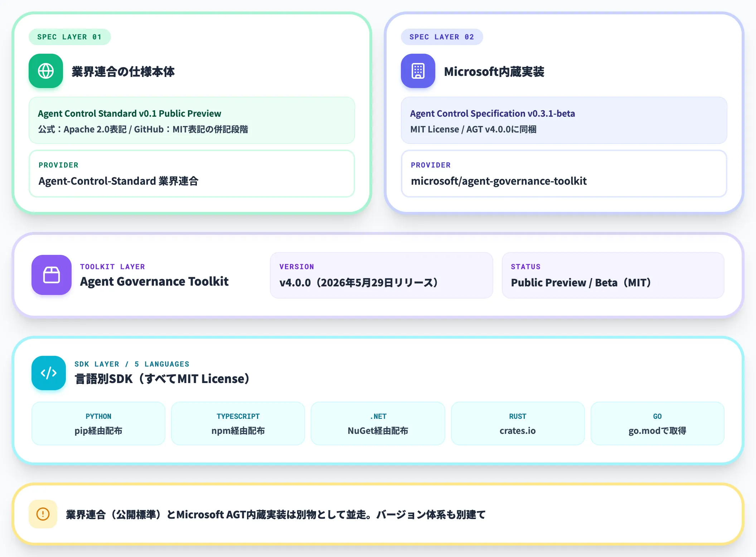Viewport: 756px width, 557px height.
Task: Click the yellow warning exclamation icon
Action: pos(43,514)
